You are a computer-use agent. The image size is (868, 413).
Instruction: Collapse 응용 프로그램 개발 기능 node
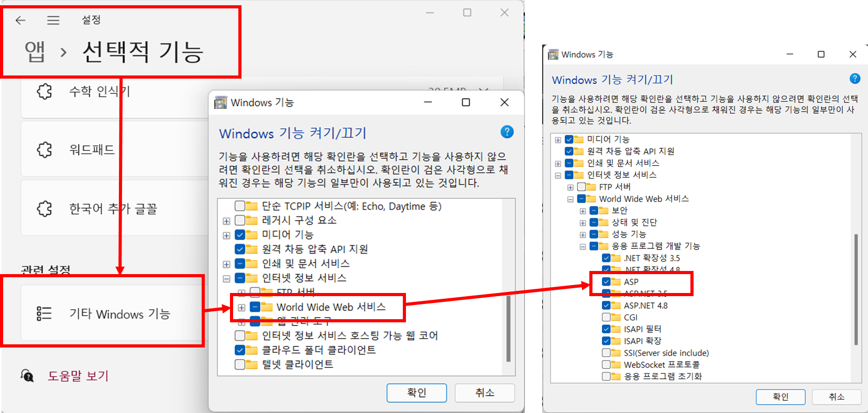[583, 246]
